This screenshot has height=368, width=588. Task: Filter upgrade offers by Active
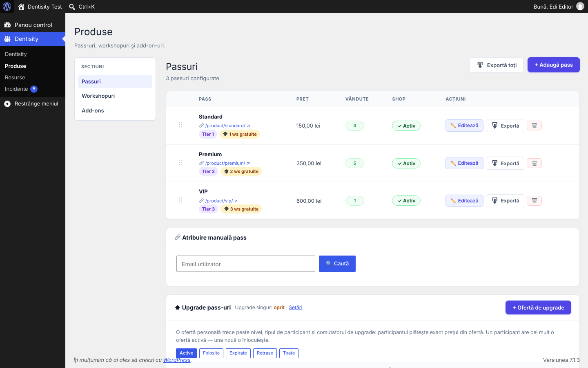(186, 353)
